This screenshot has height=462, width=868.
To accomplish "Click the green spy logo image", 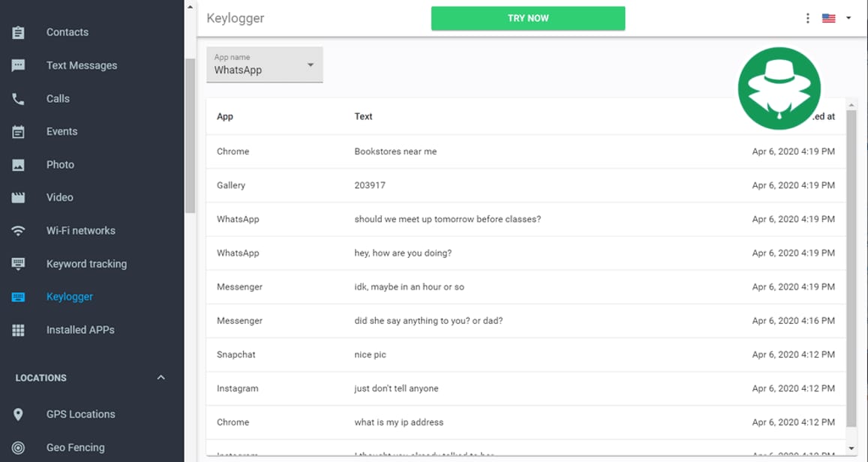I will pos(779,88).
